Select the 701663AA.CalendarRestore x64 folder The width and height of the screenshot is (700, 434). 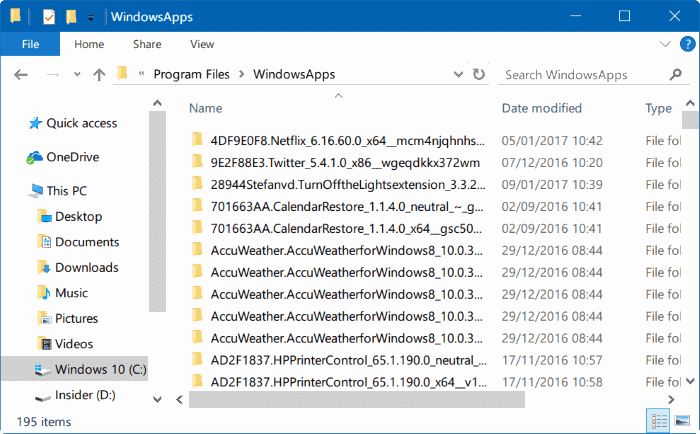click(338, 228)
